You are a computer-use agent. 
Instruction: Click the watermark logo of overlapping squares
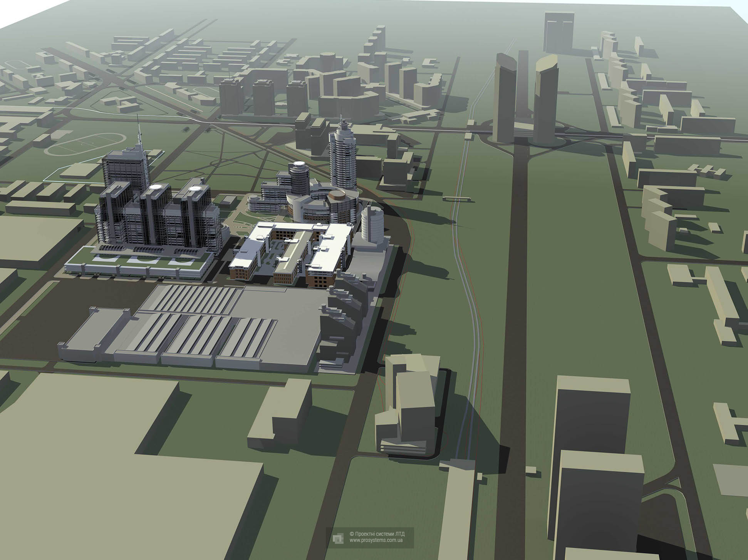click(x=338, y=538)
